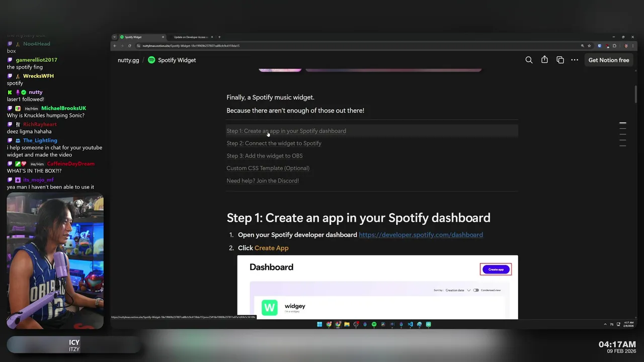Close the Spotify Widget browser tab
This screenshot has width=644, height=362.
(x=163, y=37)
